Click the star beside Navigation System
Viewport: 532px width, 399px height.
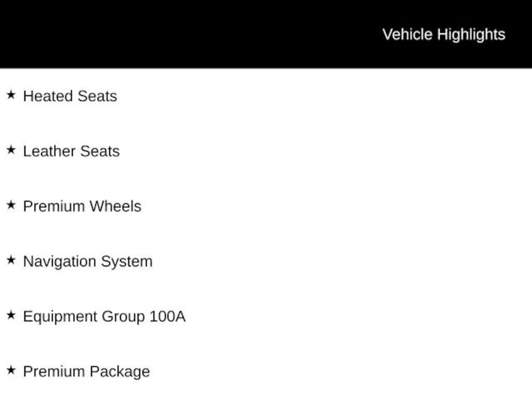pyautogui.click(x=11, y=260)
